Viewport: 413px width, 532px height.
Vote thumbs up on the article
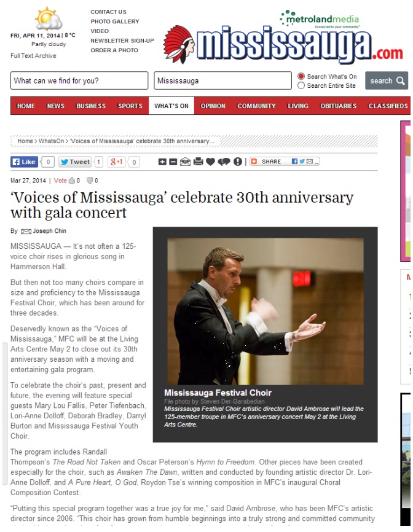pyautogui.click(x=72, y=181)
